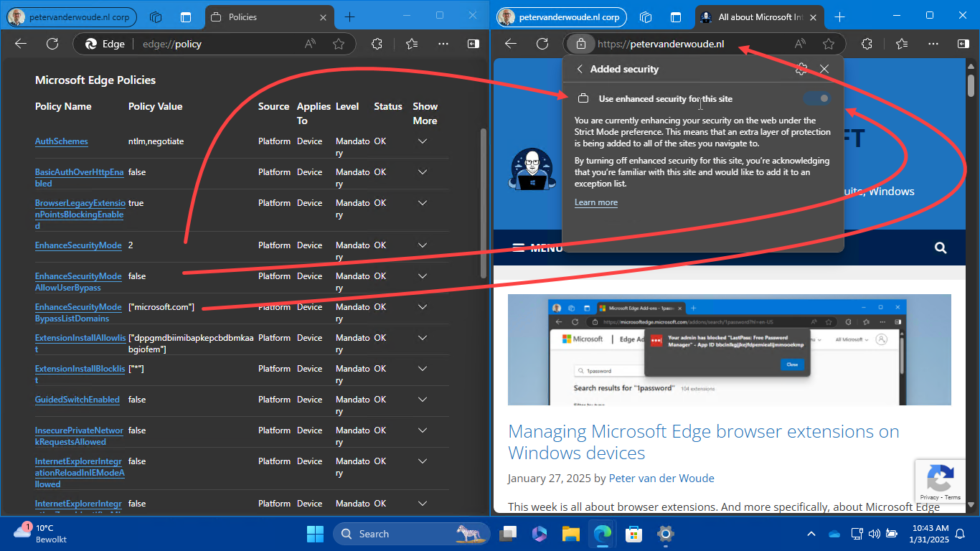The width and height of the screenshot is (980, 551).
Task: Open the Learn more link
Action: pos(595,202)
